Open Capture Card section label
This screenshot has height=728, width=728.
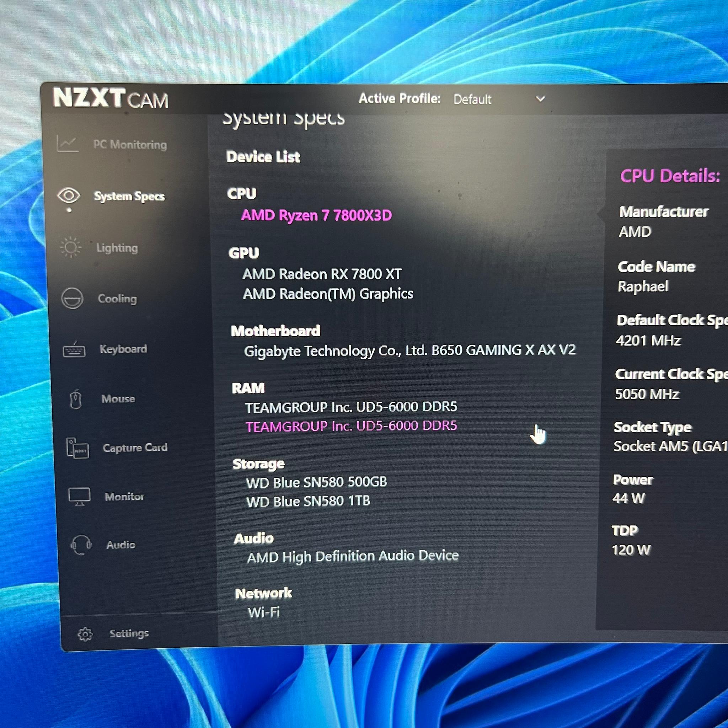point(135,448)
